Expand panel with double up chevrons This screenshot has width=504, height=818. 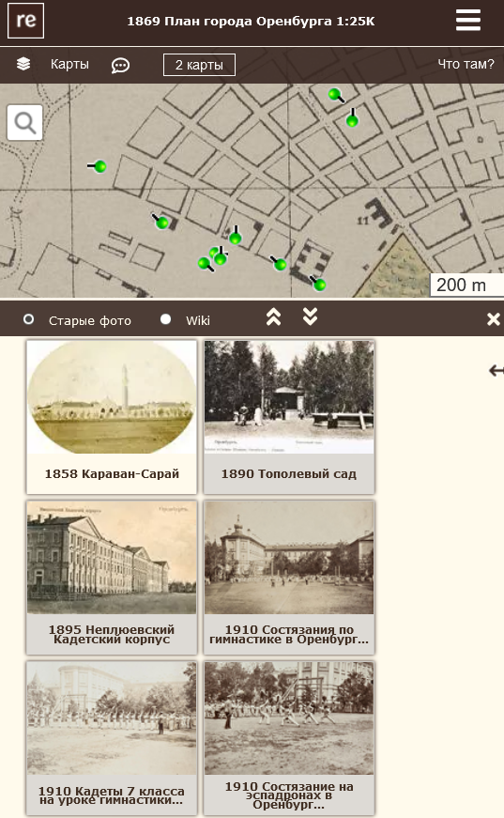point(274,316)
